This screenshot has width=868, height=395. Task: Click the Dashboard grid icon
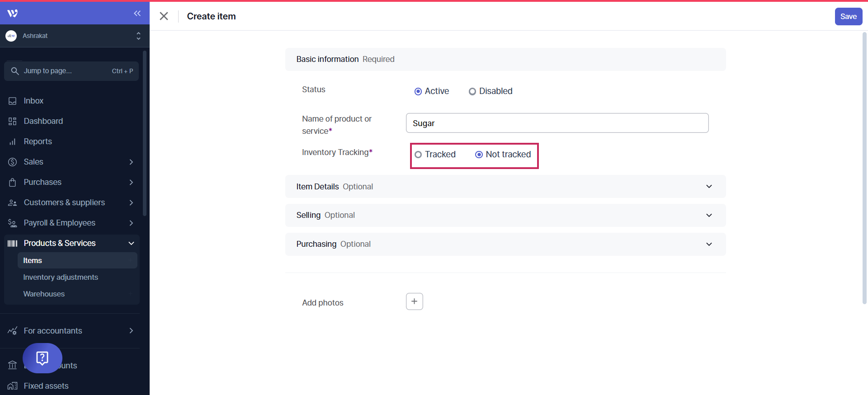[13, 121]
